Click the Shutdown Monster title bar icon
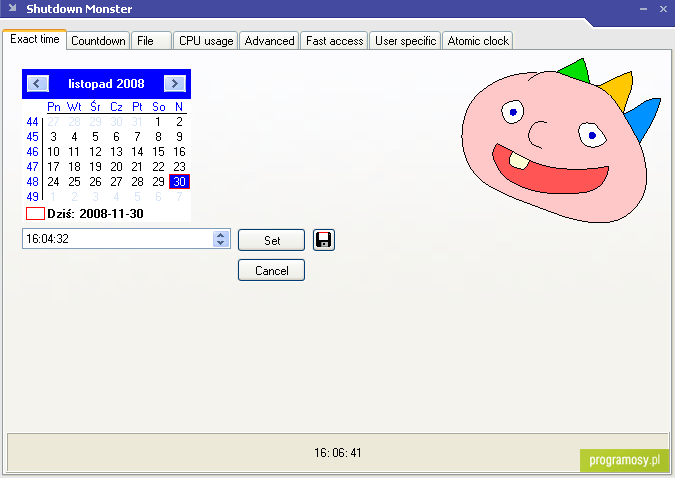Viewport: 675px width, 478px height. (12, 8)
